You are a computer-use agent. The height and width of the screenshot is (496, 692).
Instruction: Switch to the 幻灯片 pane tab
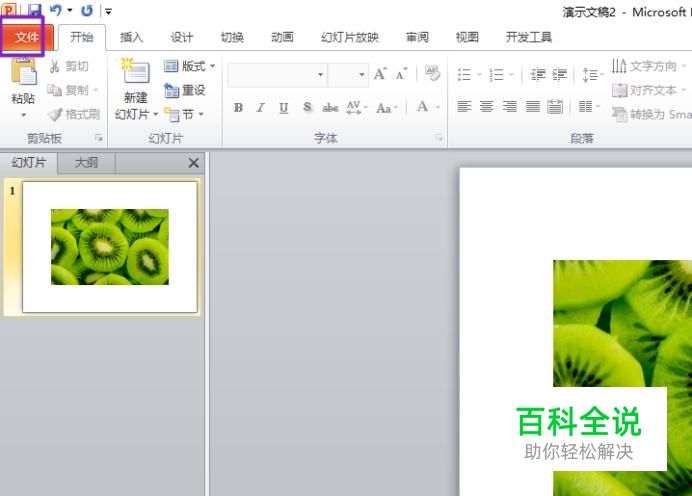[29, 162]
